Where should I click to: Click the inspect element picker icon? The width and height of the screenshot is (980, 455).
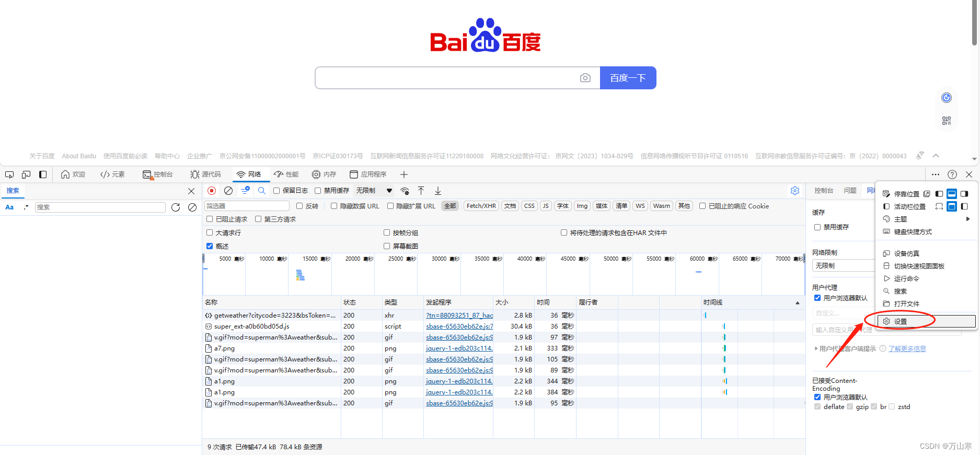[9, 174]
